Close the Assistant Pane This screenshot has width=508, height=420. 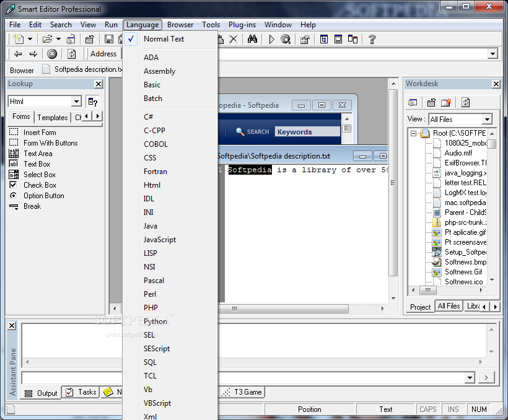tap(12, 325)
